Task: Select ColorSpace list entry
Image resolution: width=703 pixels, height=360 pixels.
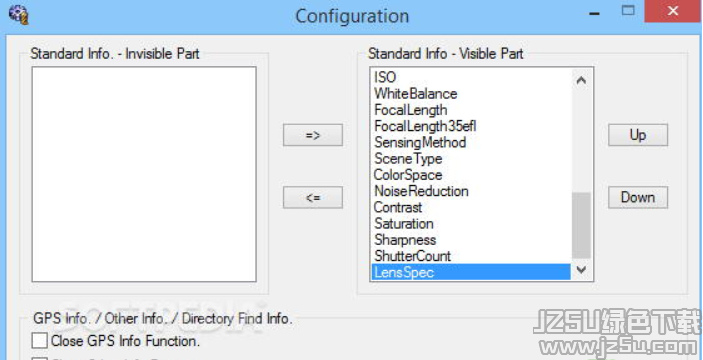Action: tap(471, 175)
